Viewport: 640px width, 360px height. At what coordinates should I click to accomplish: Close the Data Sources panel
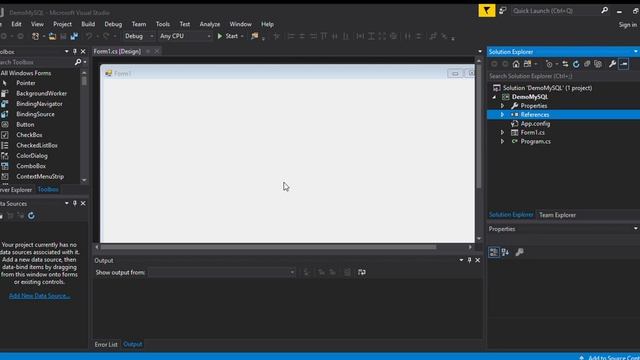[83, 203]
